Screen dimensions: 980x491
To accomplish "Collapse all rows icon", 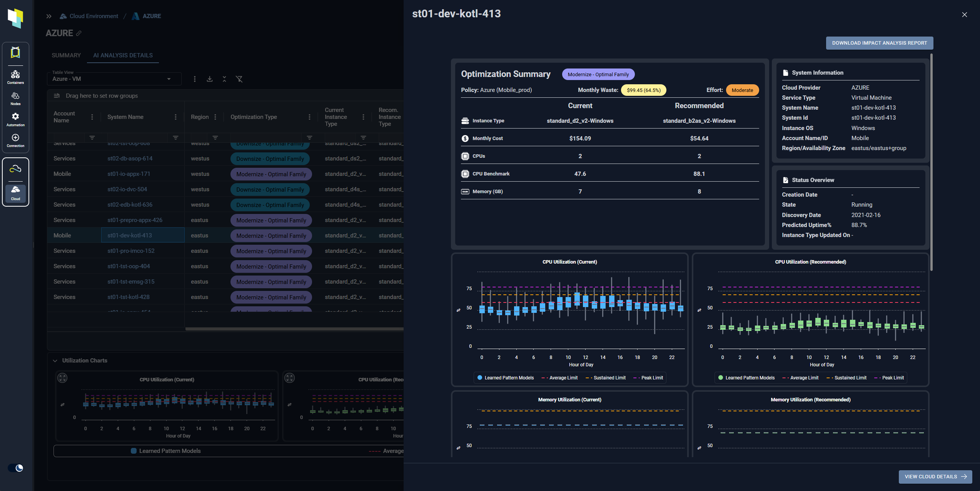I will 224,79.
